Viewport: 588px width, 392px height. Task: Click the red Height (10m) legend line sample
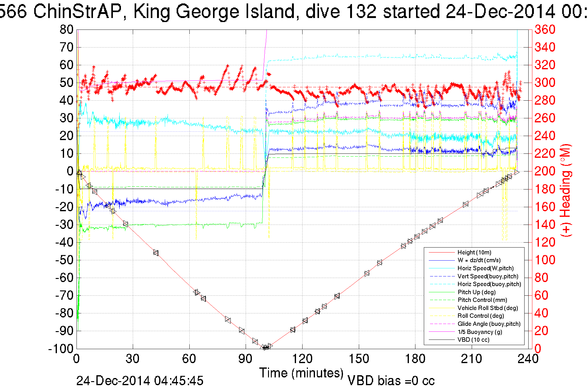click(x=442, y=253)
